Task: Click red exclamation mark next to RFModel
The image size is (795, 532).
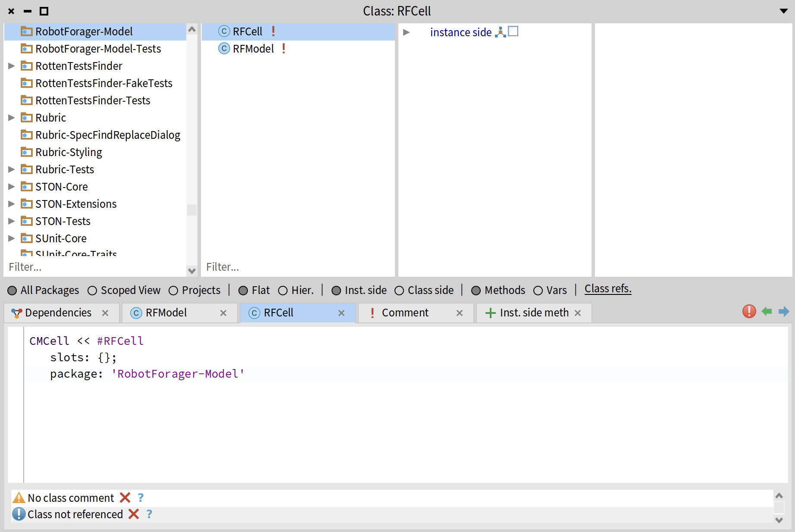Action: [284, 49]
